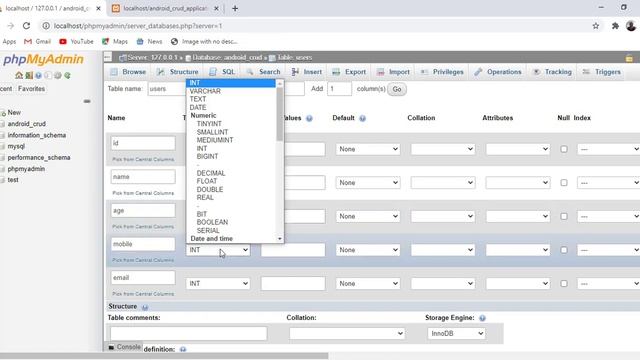Open the Triggers tab

pos(602,72)
